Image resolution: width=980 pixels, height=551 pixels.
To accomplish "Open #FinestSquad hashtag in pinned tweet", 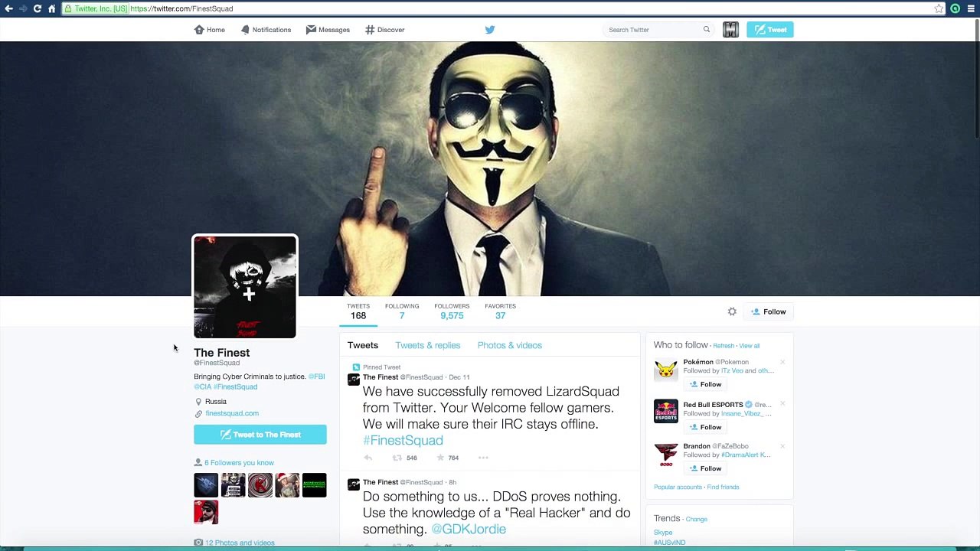I will click(403, 440).
